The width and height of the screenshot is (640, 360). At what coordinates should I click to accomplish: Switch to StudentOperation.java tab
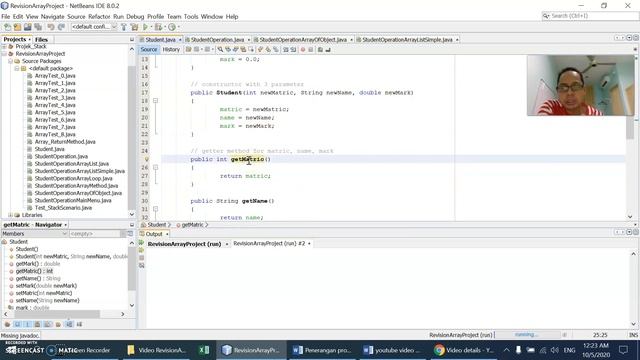[x=217, y=40]
